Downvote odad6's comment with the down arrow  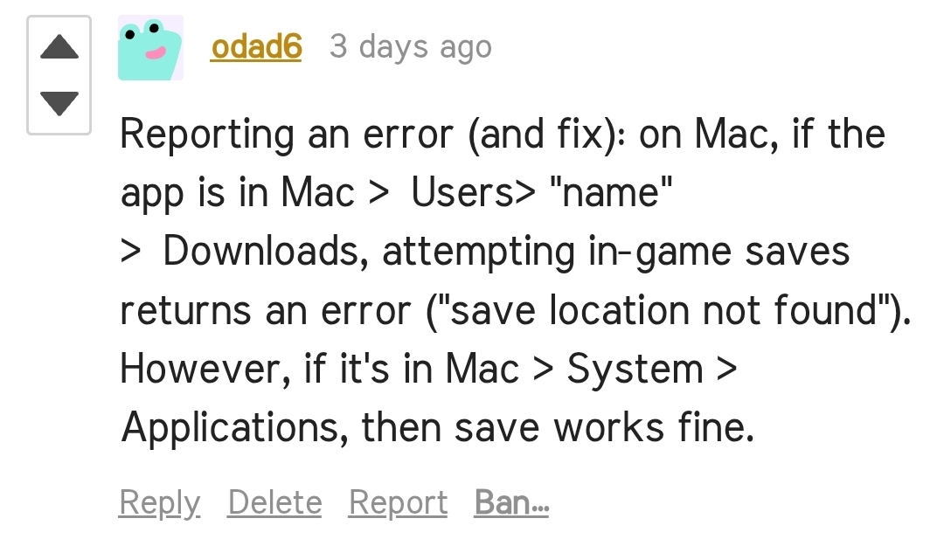pos(59,102)
